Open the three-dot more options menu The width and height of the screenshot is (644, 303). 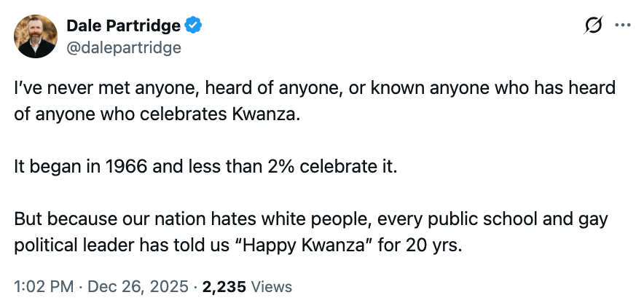click(622, 25)
